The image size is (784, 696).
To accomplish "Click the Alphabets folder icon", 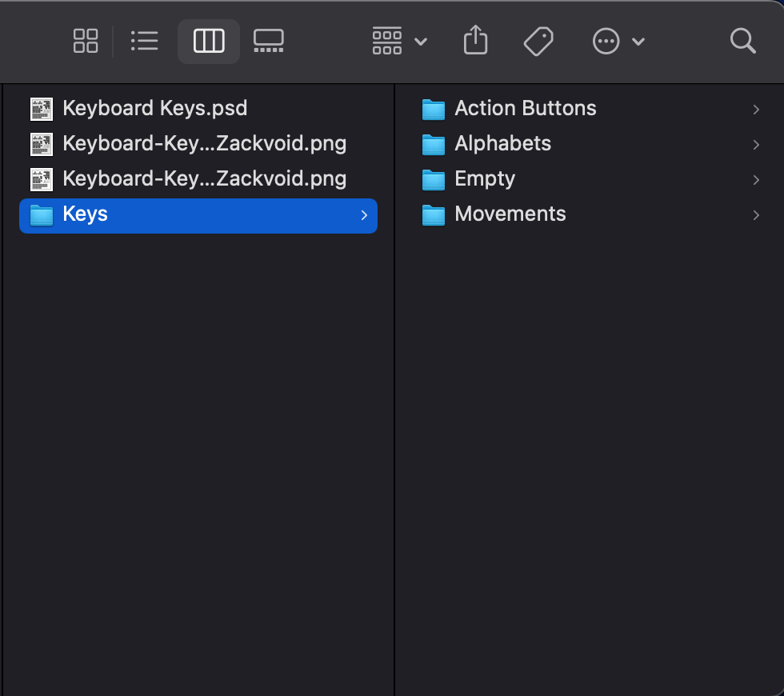I will (433, 144).
